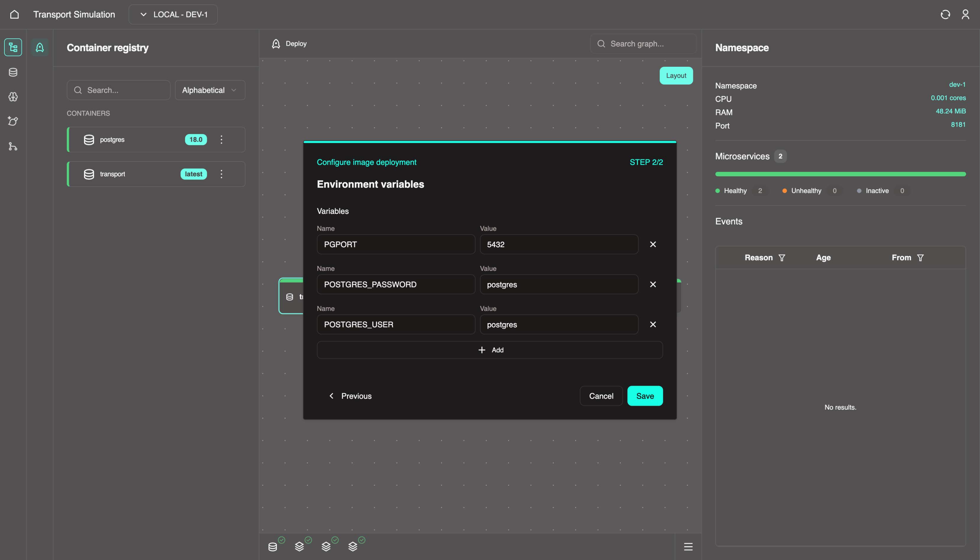
Task: Open the user profile icon
Action: coord(965,14)
